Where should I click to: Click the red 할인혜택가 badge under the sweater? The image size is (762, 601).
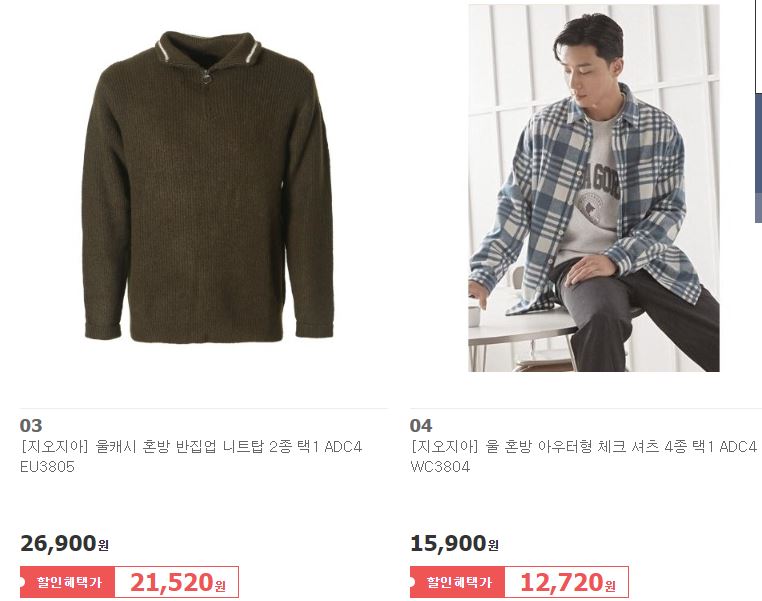[x=68, y=582]
